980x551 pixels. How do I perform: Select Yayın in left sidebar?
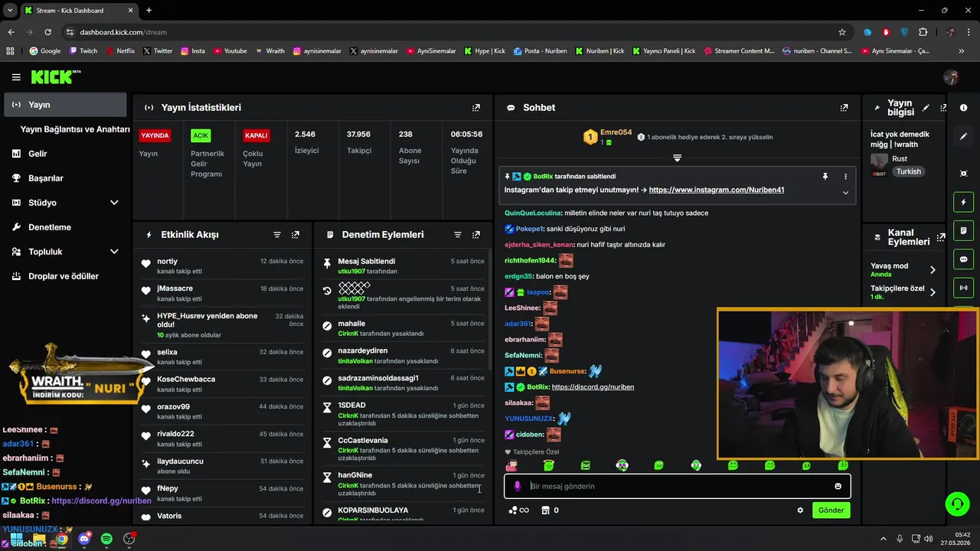(65, 105)
